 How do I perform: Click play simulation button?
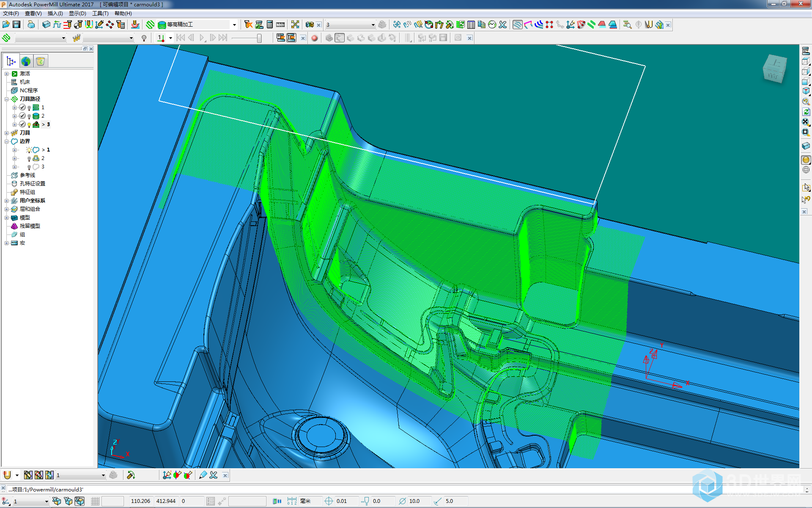[202, 38]
